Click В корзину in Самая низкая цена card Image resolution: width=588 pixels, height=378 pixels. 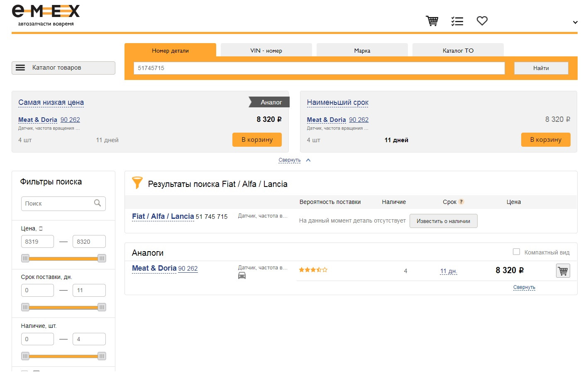257,140
